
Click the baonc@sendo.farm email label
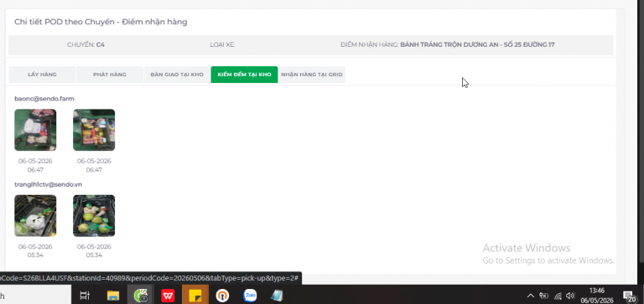(44, 99)
